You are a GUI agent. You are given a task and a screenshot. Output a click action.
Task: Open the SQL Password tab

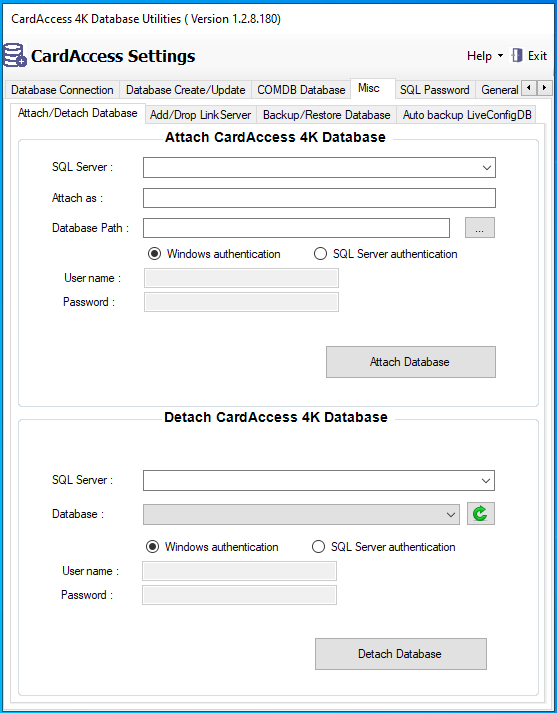click(435, 90)
